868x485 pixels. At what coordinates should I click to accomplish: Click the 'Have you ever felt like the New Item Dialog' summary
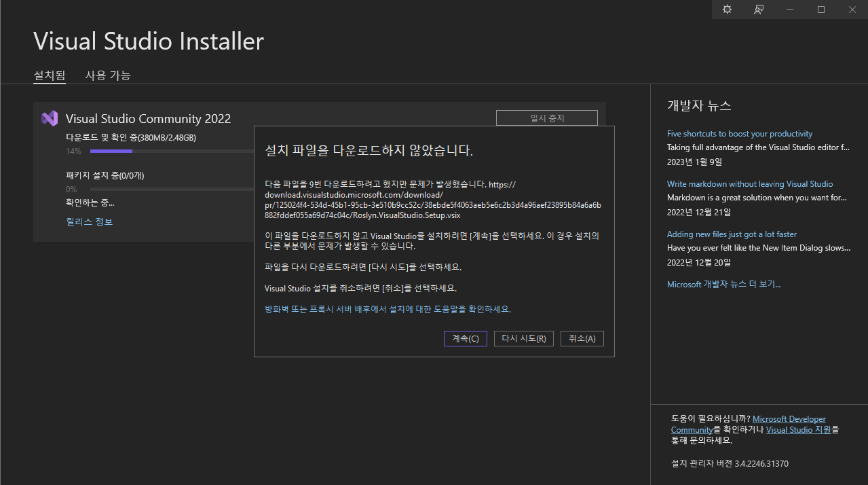[x=759, y=248]
